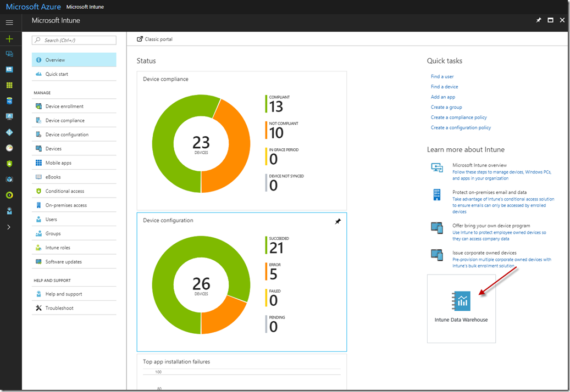Open Device configuration menu item
Viewport: 570px width, 392px height.
pyautogui.click(x=74, y=135)
